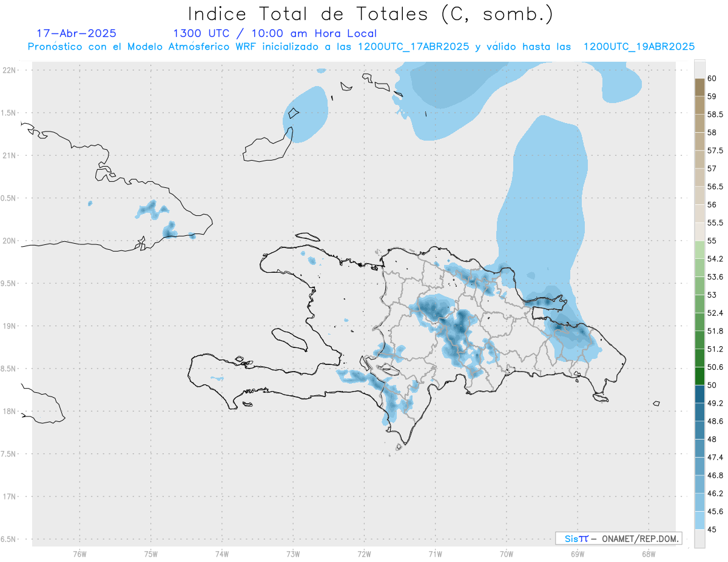Select the "69W" longitude label

click(x=578, y=553)
